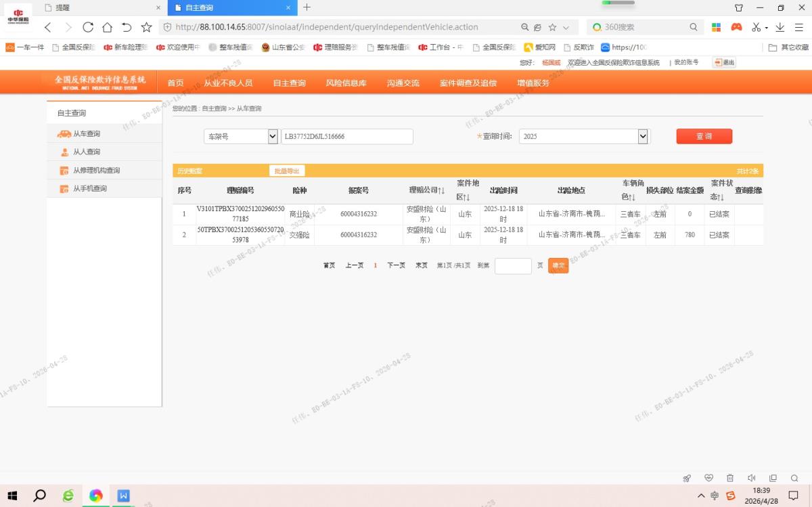812x507 pixels.
Task: Go back with the browser back arrow
Action: (x=47, y=27)
